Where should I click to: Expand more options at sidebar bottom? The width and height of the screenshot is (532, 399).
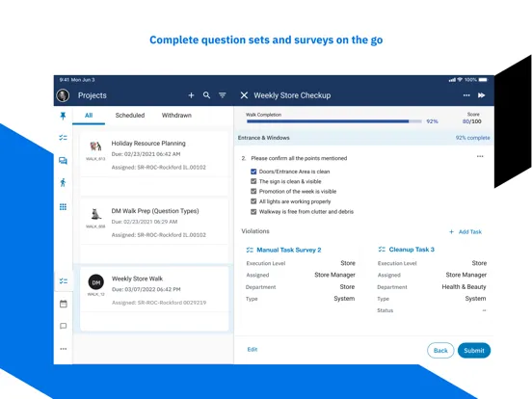coord(63,349)
